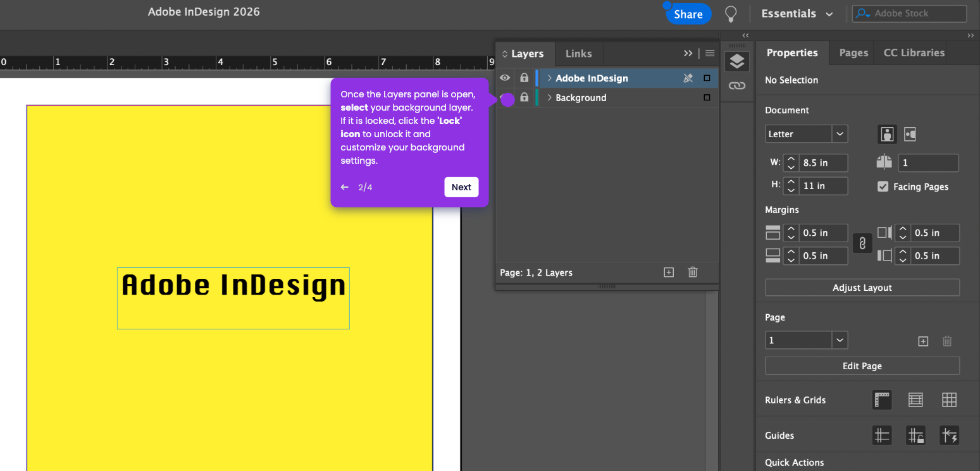Set landscape page orientation

[x=910, y=134]
